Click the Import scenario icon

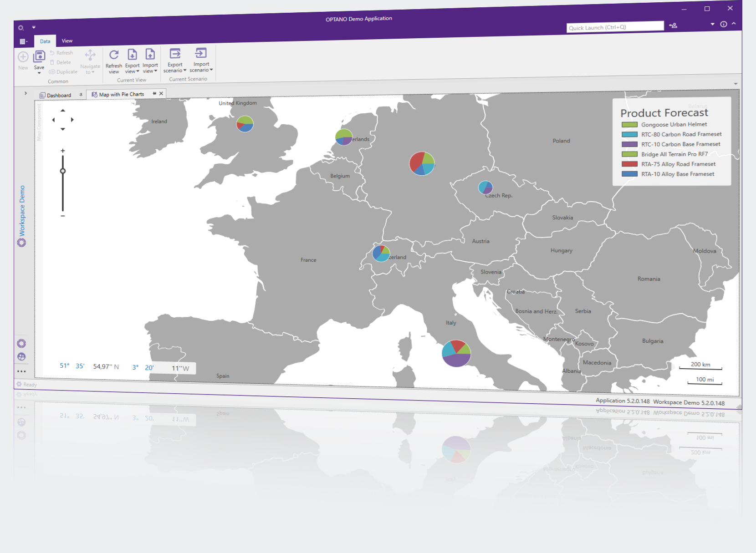coord(201,53)
